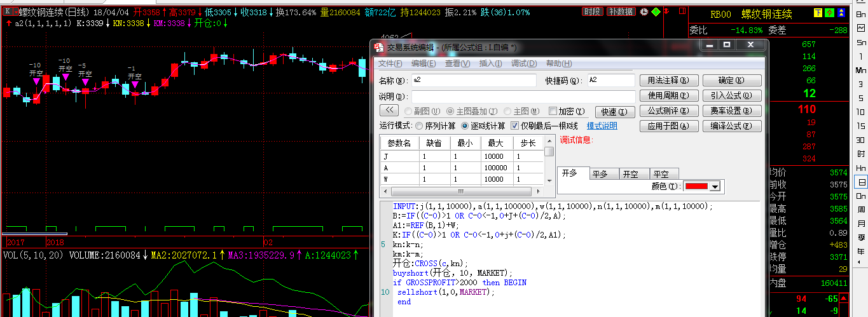Select the 季 quarterly period in sidebar
Viewport: 868px width, 317px height.
click(x=861, y=238)
